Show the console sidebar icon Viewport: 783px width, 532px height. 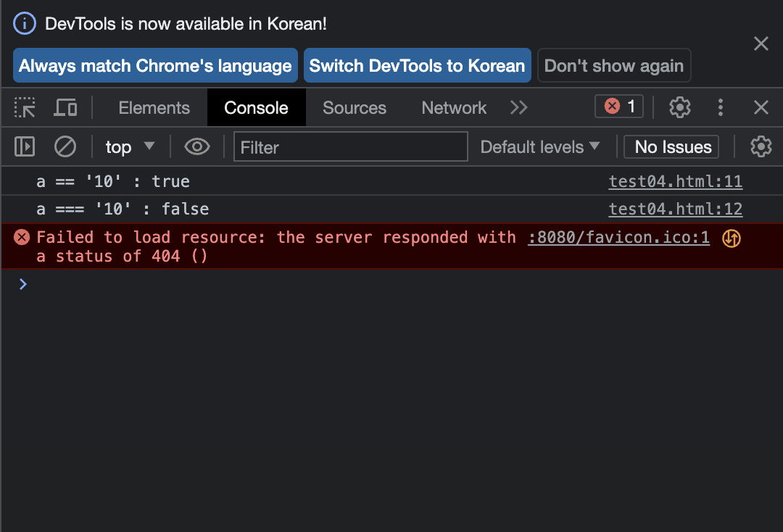click(x=25, y=146)
